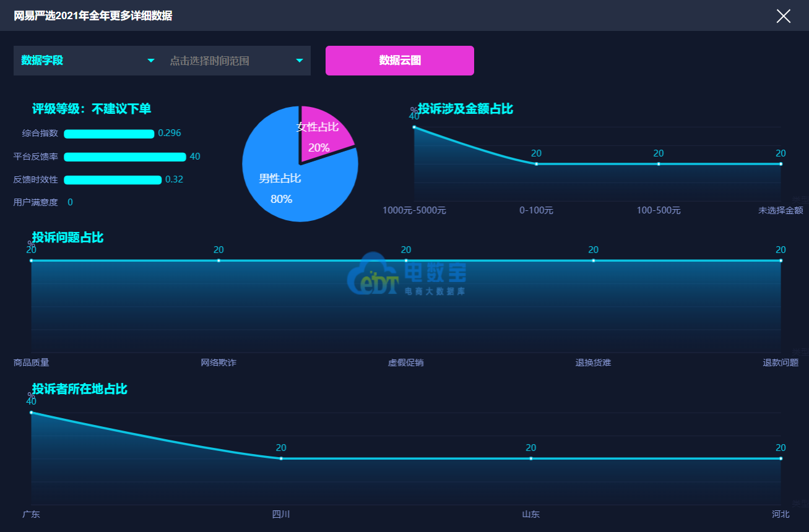The image size is (809, 532).
Task: Click the 未选择金额 axis label
Action: point(781,210)
